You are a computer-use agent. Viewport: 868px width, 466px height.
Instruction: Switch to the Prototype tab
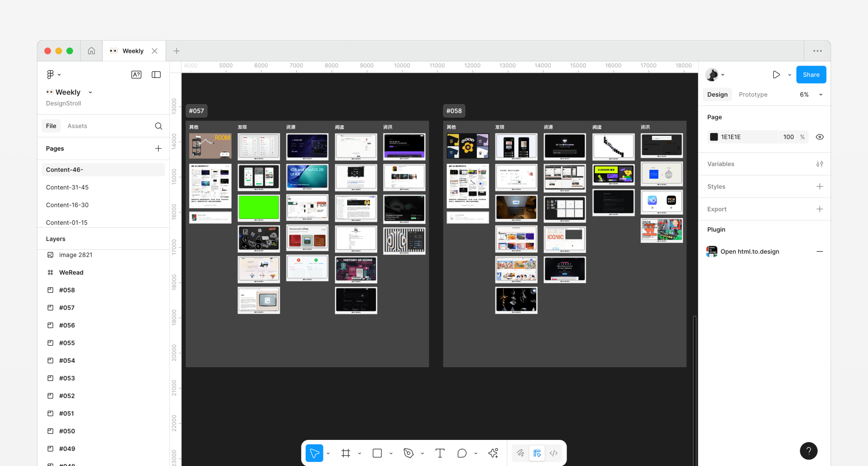coord(753,95)
